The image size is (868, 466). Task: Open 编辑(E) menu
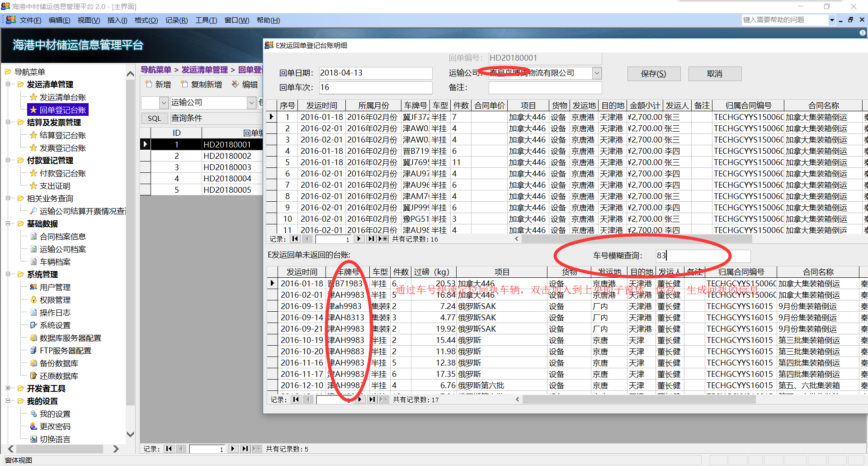(59, 20)
